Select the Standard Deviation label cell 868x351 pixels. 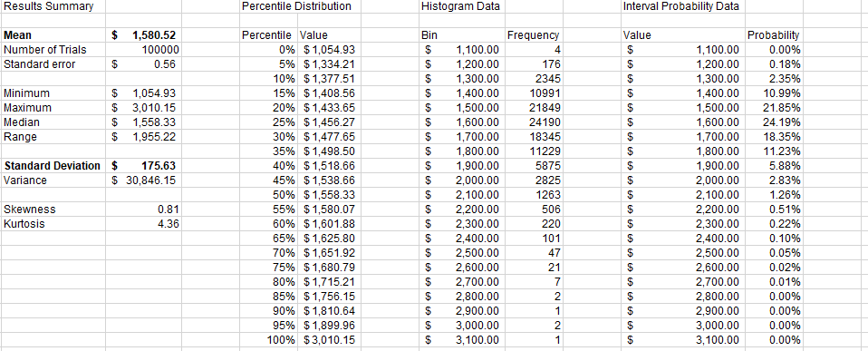point(53,166)
